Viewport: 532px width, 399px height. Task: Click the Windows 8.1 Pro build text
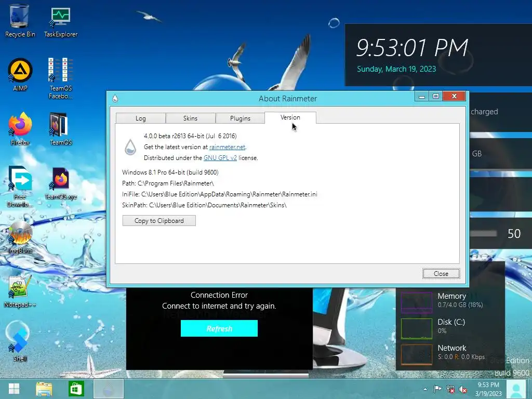(170, 172)
